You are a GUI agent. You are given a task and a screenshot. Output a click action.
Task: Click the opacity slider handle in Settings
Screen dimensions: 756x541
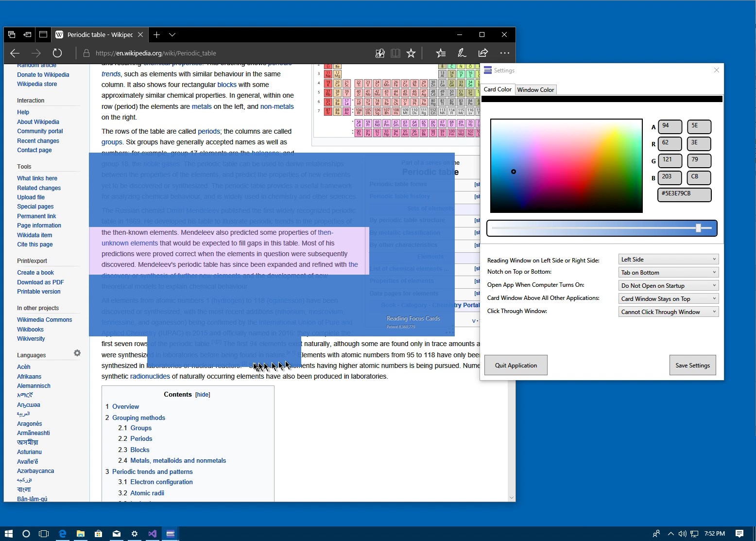click(x=698, y=228)
